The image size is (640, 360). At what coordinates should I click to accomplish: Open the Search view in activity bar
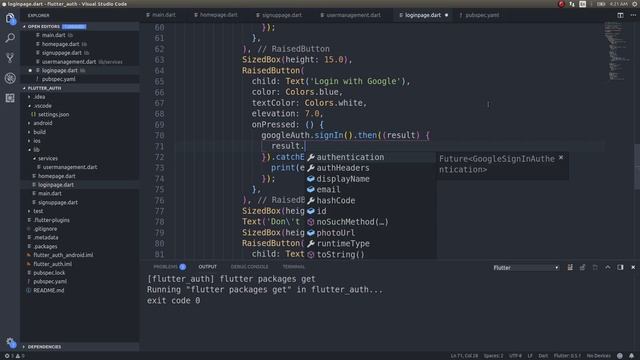click(x=10, y=38)
